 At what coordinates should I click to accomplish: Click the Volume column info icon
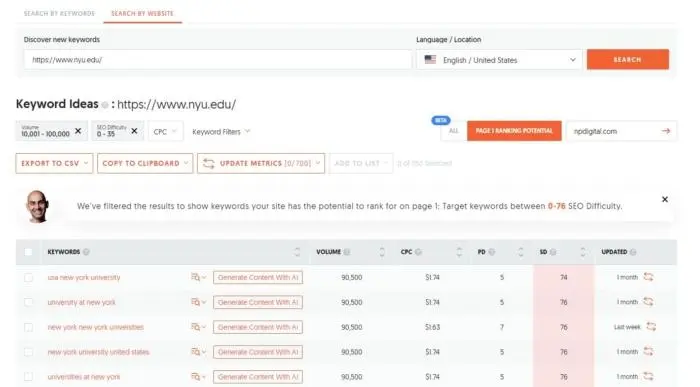pyautogui.click(x=347, y=252)
